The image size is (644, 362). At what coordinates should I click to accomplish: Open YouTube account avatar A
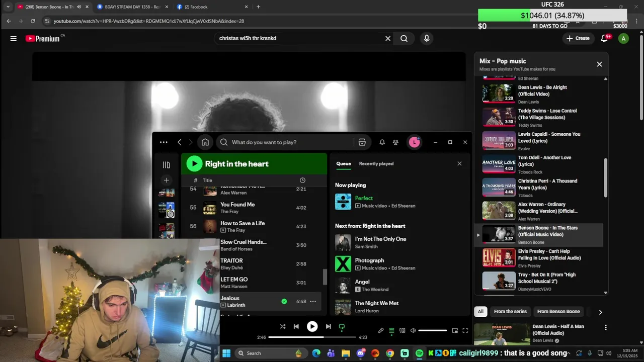pyautogui.click(x=623, y=38)
